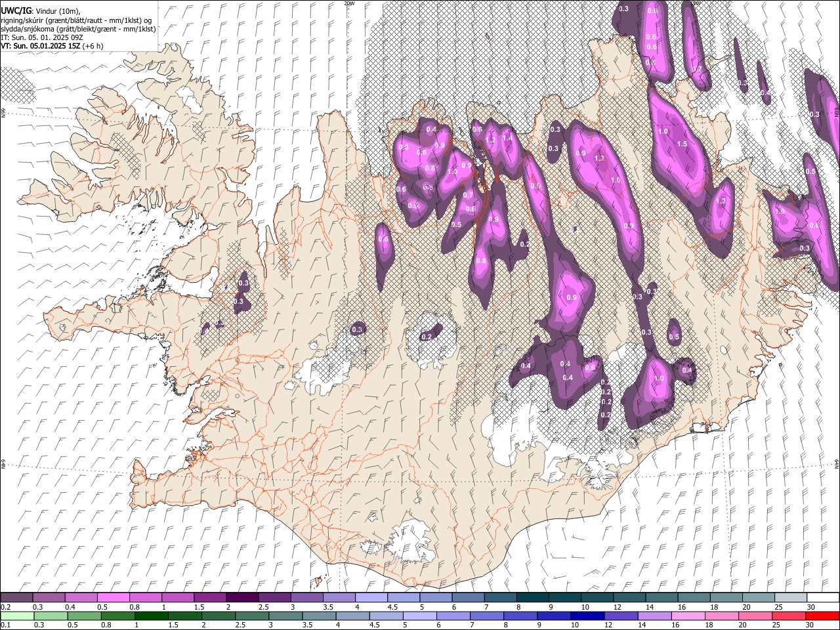
Task: Click the bottom-row legend swatch between 12 and 14
Action: (x=621, y=616)
